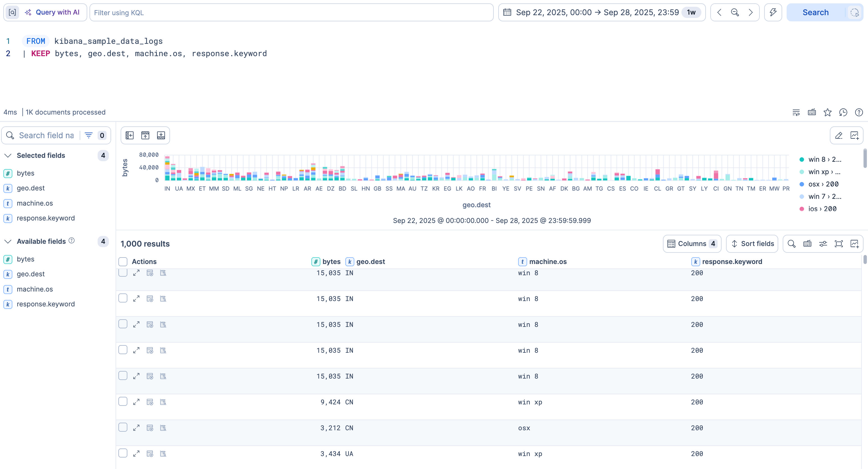
Task: Run the query with Search button
Action: point(816,12)
